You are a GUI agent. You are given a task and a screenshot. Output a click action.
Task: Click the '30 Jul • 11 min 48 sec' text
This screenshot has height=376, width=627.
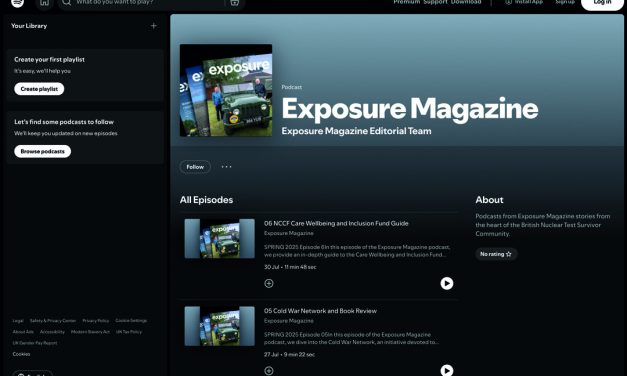(x=290, y=267)
